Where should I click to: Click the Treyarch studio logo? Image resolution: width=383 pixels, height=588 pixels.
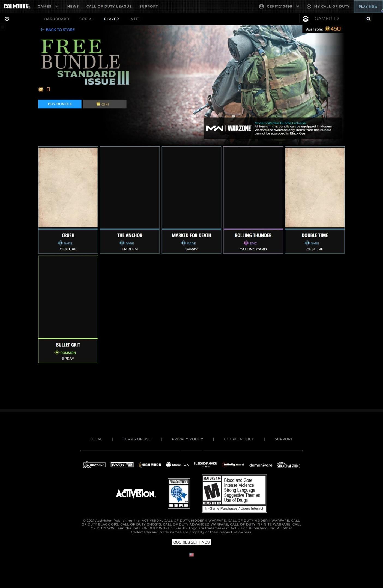pos(94,465)
